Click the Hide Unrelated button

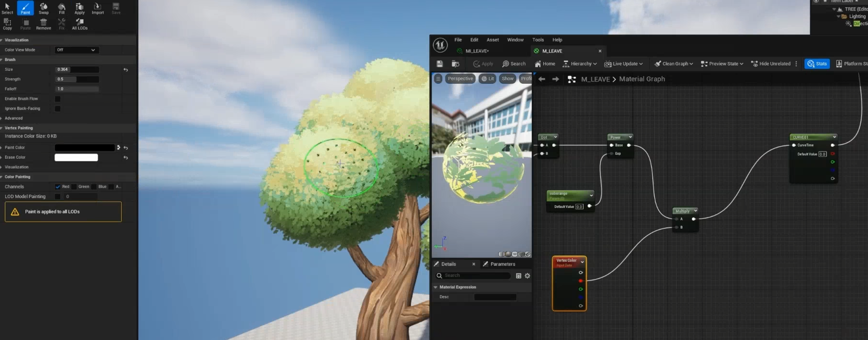(771, 63)
